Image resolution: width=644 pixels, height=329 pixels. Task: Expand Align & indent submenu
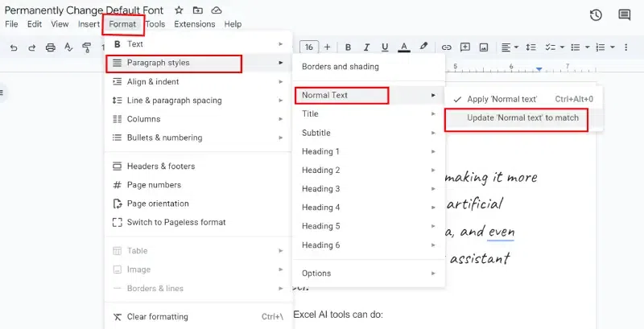[x=198, y=81]
